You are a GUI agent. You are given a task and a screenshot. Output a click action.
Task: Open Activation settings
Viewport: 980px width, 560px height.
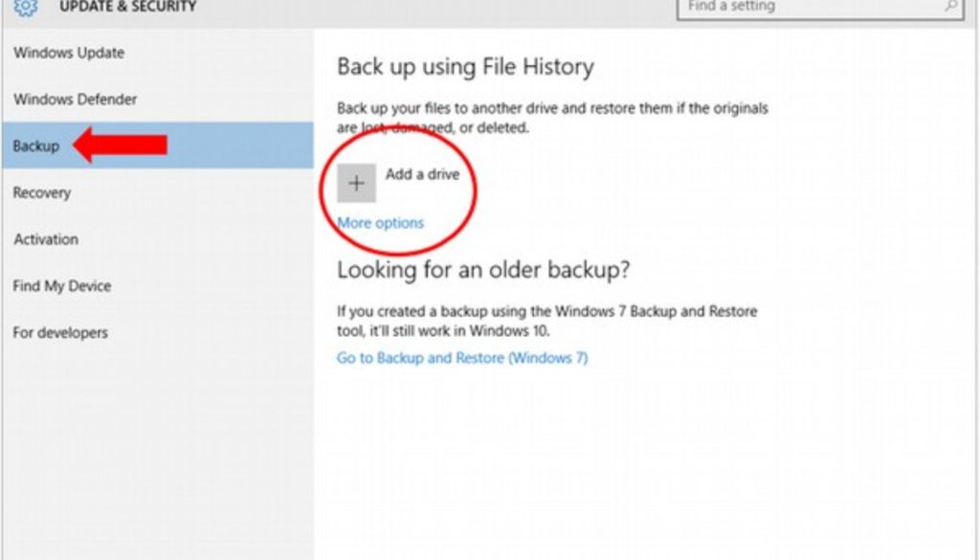point(45,239)
